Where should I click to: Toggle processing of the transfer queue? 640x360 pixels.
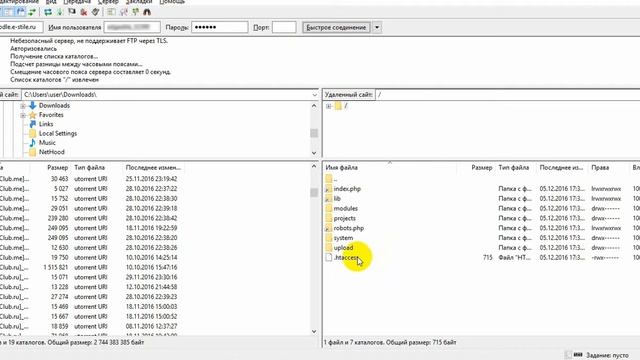[60, 12]
